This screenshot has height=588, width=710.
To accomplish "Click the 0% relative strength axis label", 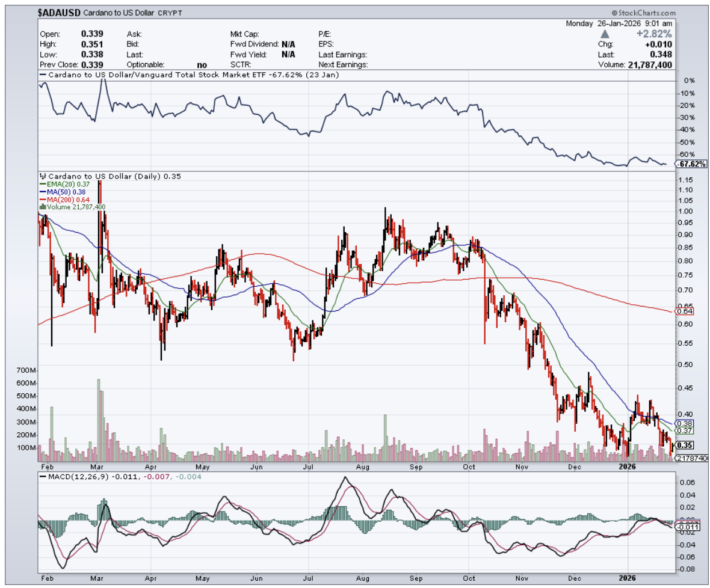I will tap(690, 81).
